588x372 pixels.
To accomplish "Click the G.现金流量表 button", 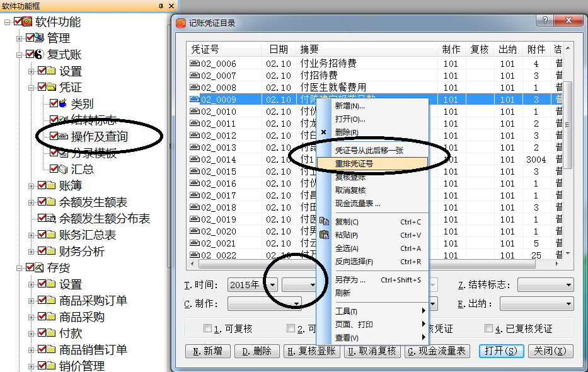I will 437,351.
